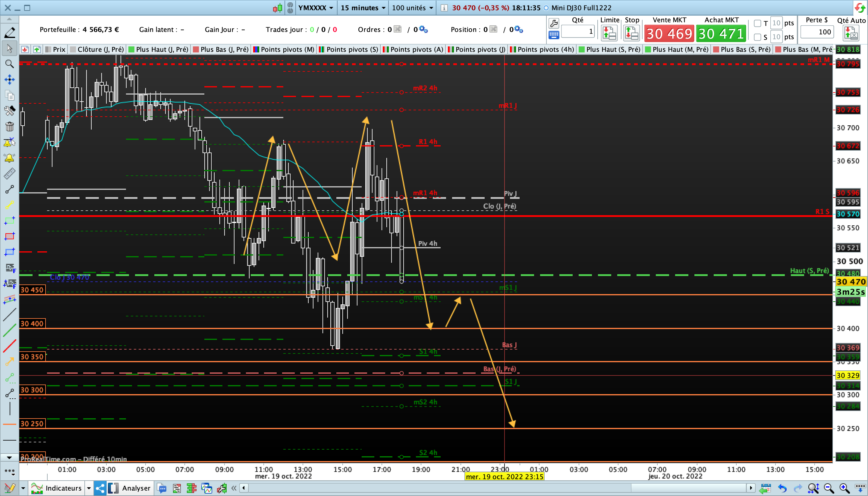Viewport: 868px width, 496px height.
Task: Select the ruler measurement tool
Action: (x=10, y=174)
